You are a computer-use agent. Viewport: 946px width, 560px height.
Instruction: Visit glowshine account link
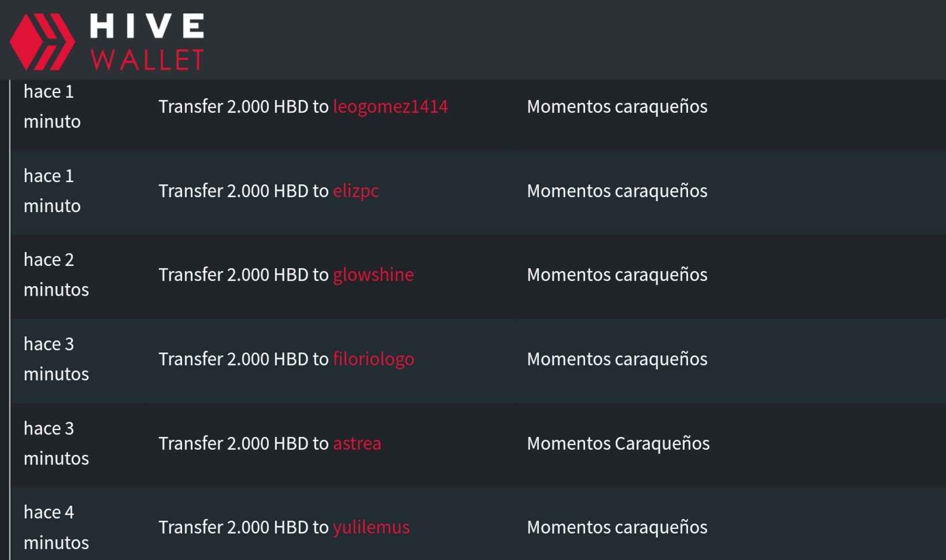point(373,275)
